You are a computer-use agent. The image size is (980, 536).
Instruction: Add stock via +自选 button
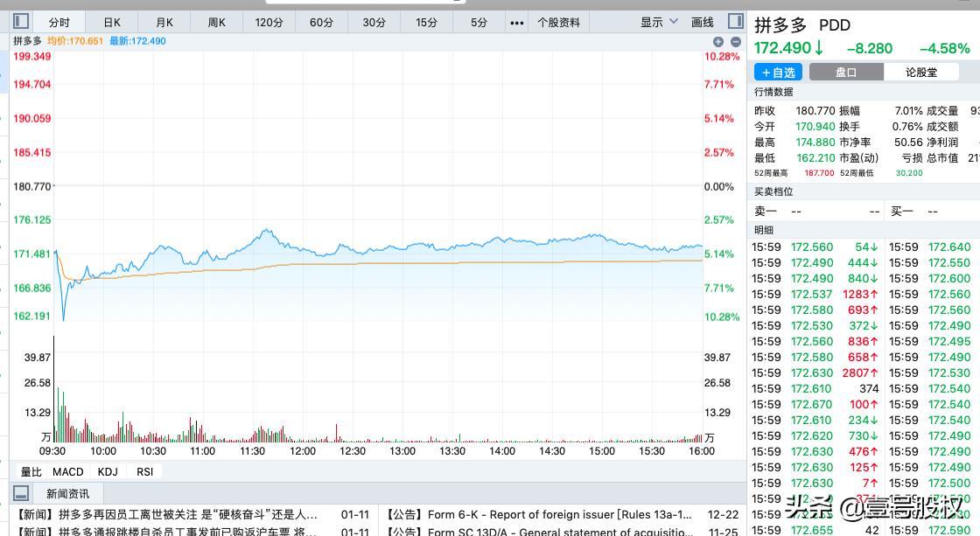[x=778, y=73]
